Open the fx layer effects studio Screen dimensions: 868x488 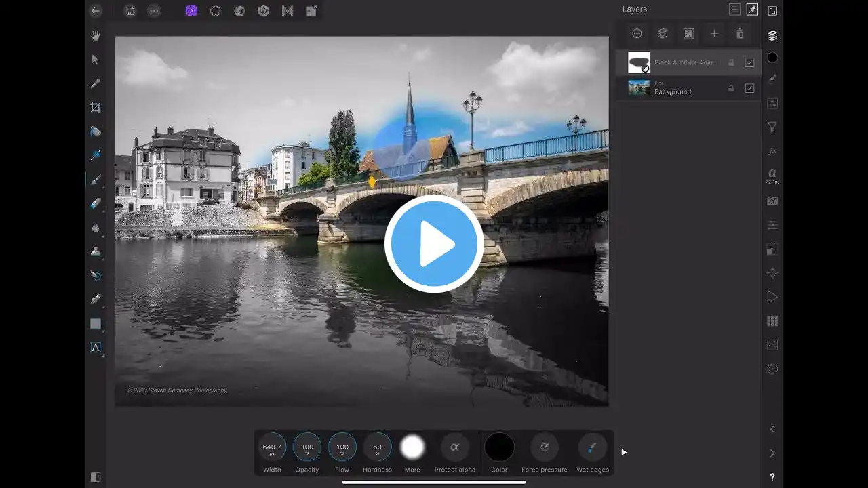[x=772, y=151]
